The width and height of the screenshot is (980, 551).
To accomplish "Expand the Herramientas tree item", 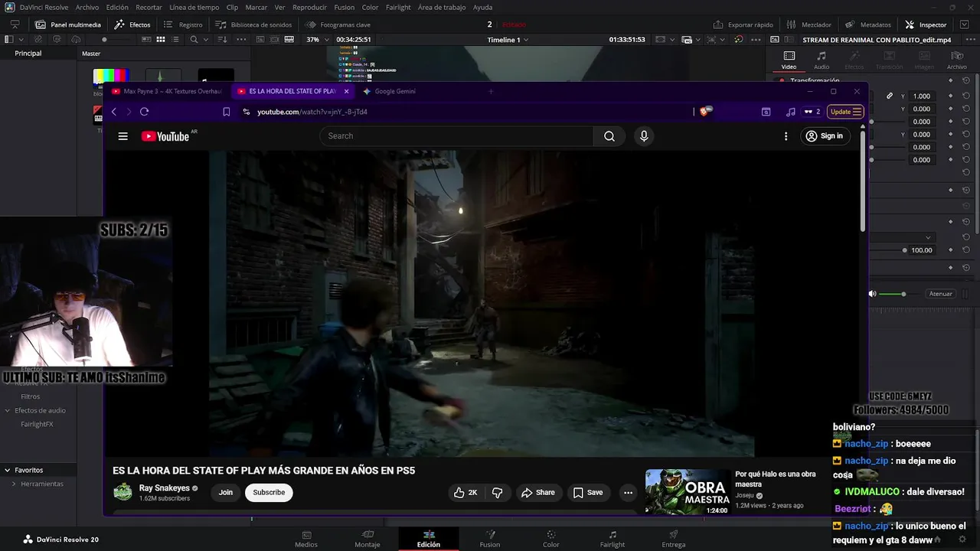I will (14, 484).
